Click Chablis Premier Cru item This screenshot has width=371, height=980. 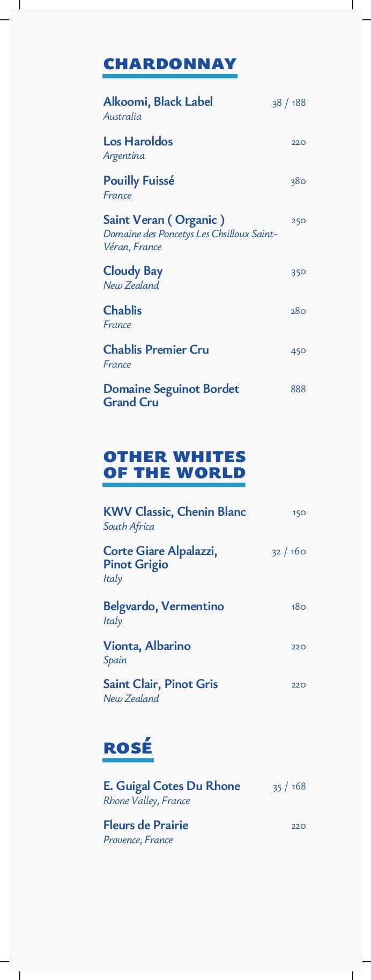[x=155, y=349]
